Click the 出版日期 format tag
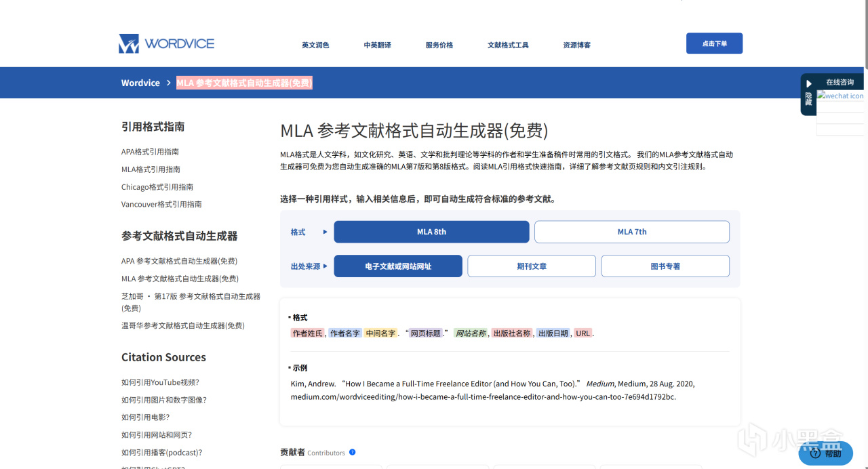 pyautogui.click(x=553, y=333)
